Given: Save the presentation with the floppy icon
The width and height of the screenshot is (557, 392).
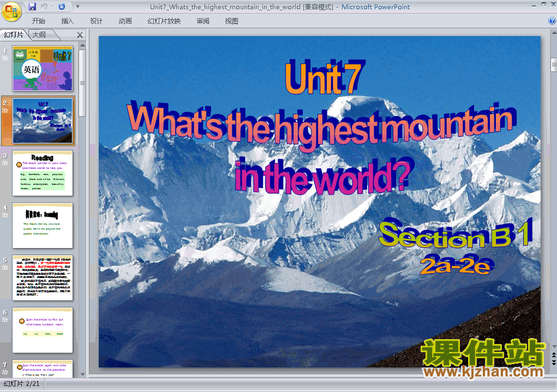Looking at the screenshot, I should point(32,7).
